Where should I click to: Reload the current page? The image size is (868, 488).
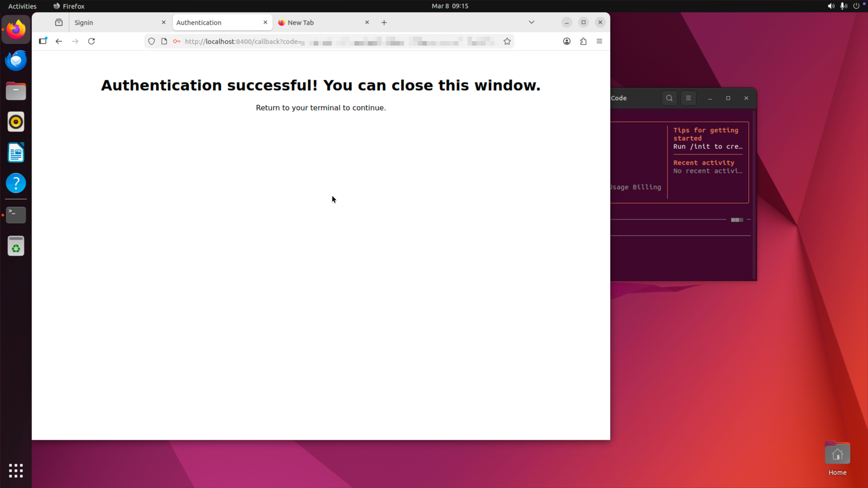91,41
